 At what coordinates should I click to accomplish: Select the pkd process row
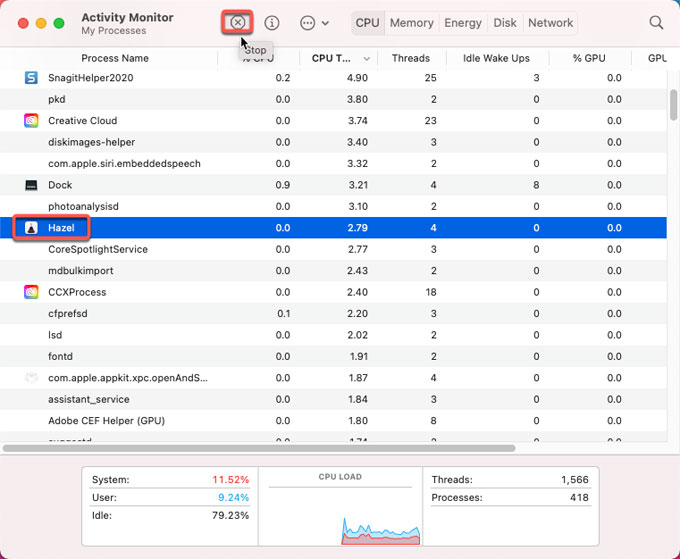tap(333, 99)
